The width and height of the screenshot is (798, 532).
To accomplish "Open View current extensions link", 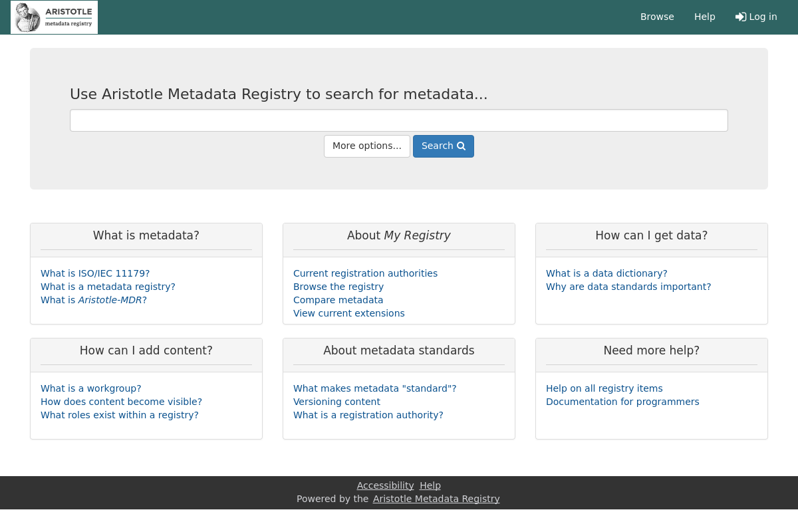I will pyautogui.click(x=349, y=313).
